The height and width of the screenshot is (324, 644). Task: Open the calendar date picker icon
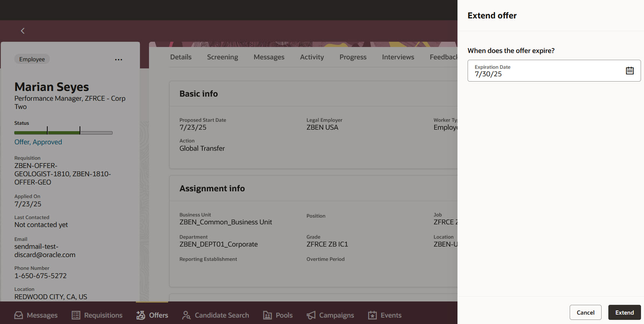[630, 71]
